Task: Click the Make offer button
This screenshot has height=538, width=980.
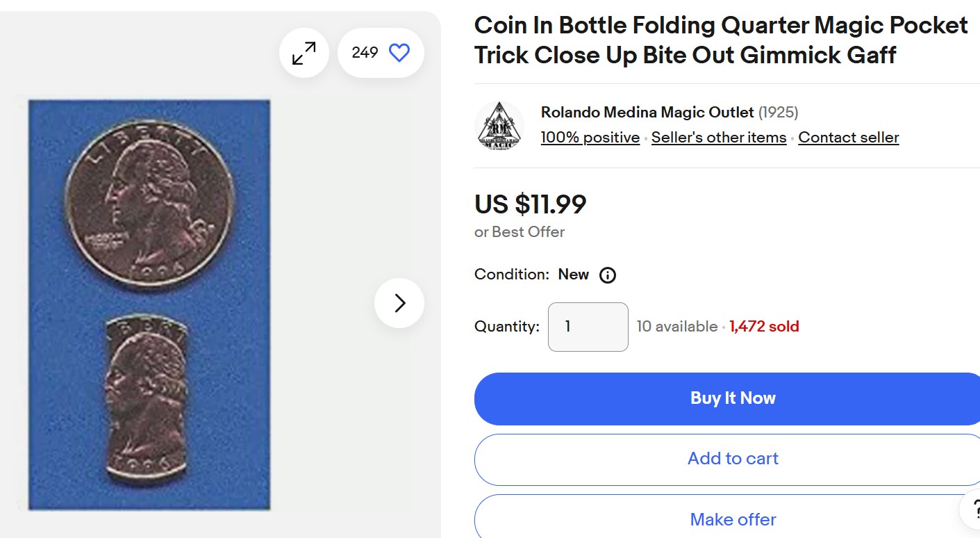Action: tap(732, 519)
